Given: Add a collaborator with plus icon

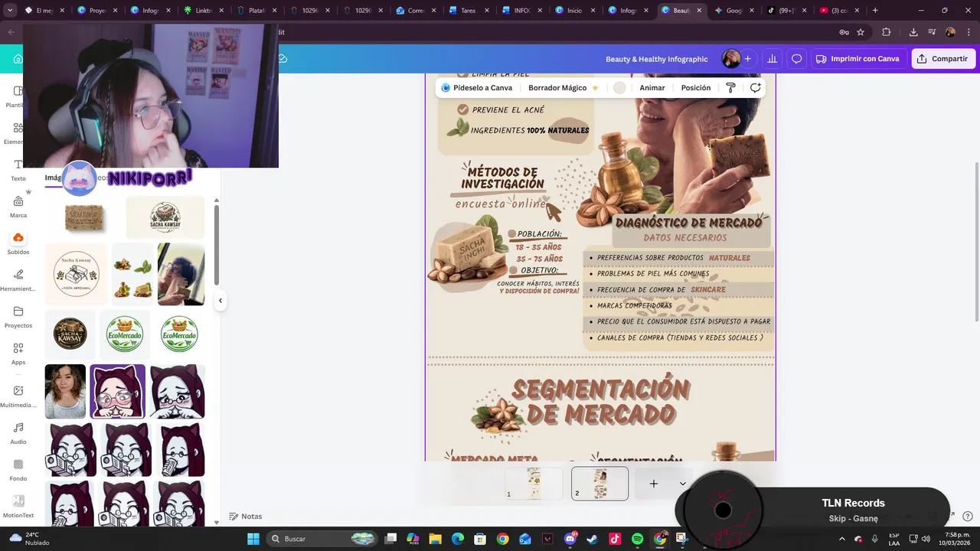Looking at the screenshot, I should pos(747,59).
